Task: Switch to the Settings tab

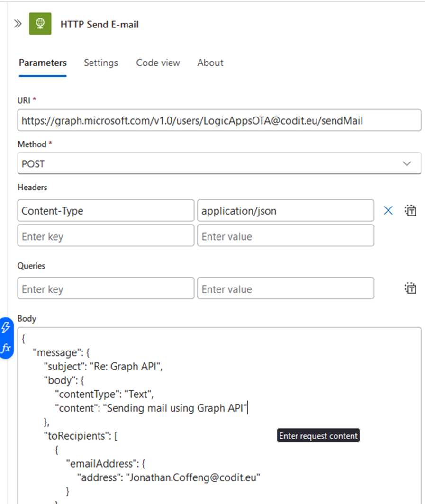Action: tap(101, 63)
